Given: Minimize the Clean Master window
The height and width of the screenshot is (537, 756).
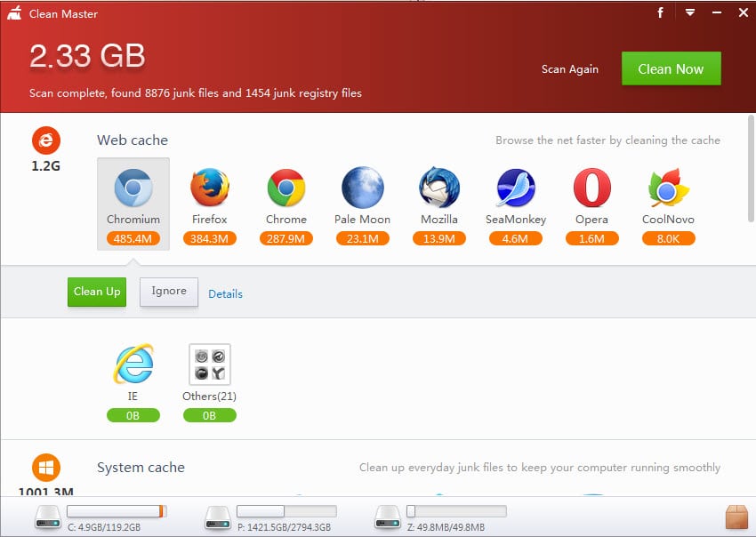Looking at the screenshot, I should point(717,12).
